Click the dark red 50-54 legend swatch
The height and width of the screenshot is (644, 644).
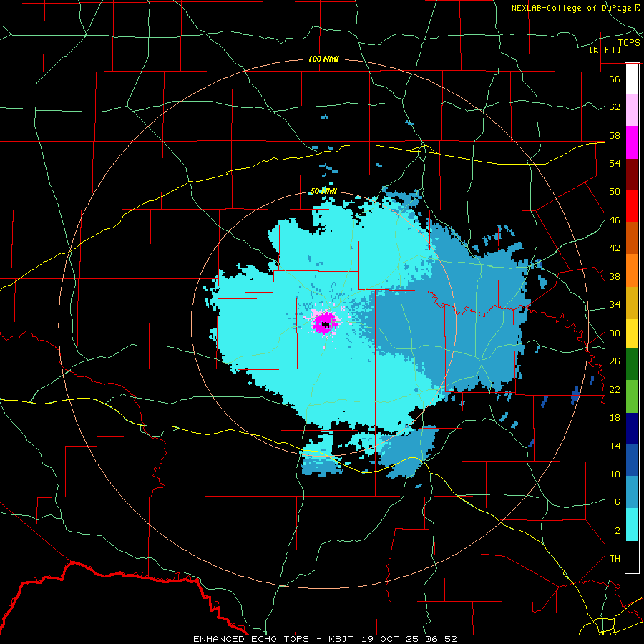click(x=632, y=174)
